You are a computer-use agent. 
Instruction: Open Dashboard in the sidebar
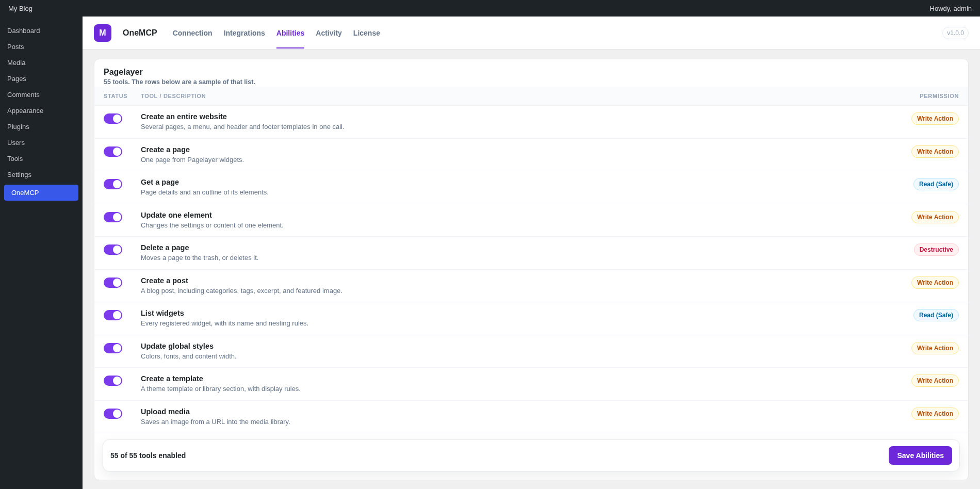click(x=41, y=31)
